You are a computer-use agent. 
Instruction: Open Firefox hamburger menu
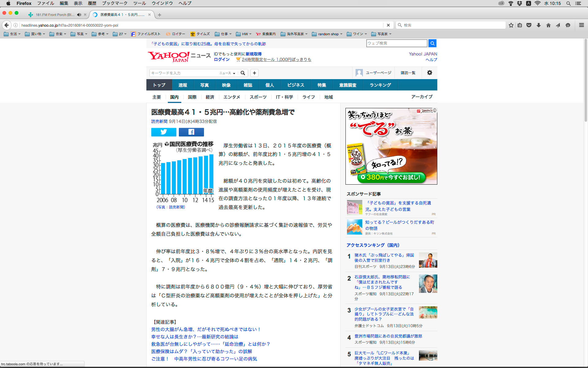(x=581, y=25)
